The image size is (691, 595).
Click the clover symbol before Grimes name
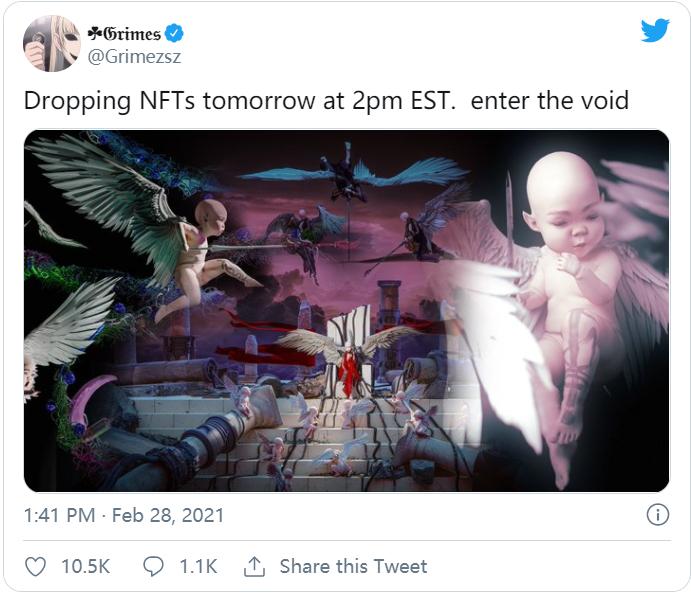[x=95, y=32]
